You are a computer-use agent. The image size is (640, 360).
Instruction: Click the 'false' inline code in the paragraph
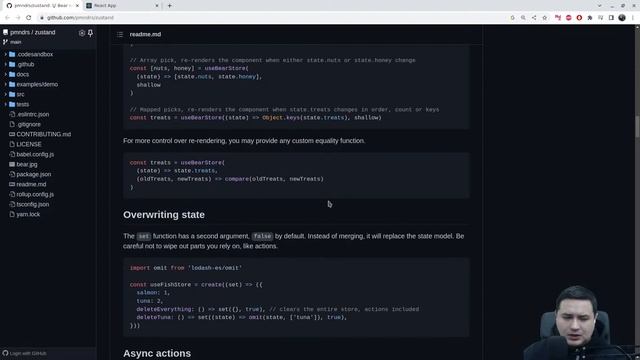click(x=262, y=236)
